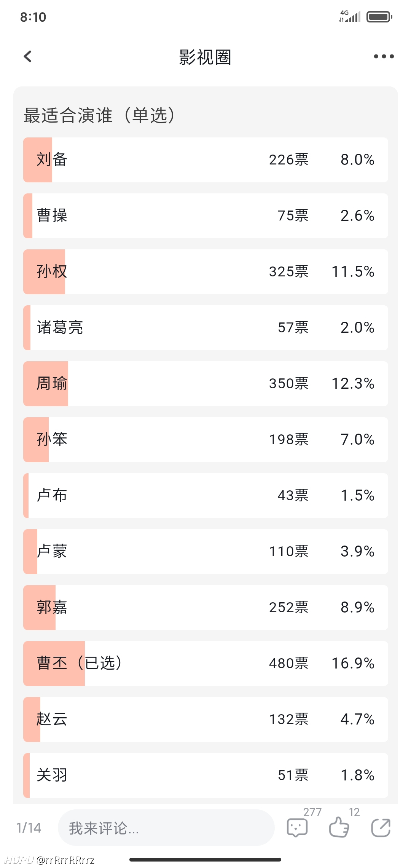Tap the share arrow icon
This screenshot has height=868, width=411.
(x=381, y=828)
